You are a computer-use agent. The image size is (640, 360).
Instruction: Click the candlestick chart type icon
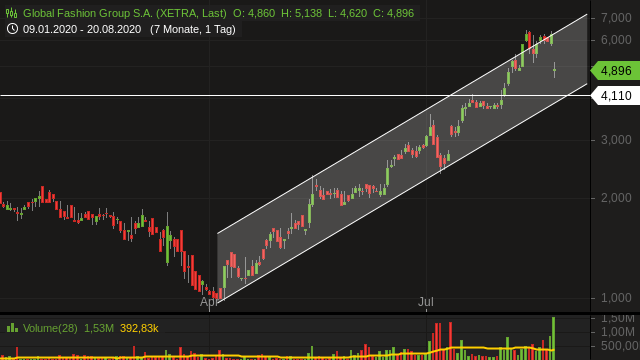pos(11,13)
